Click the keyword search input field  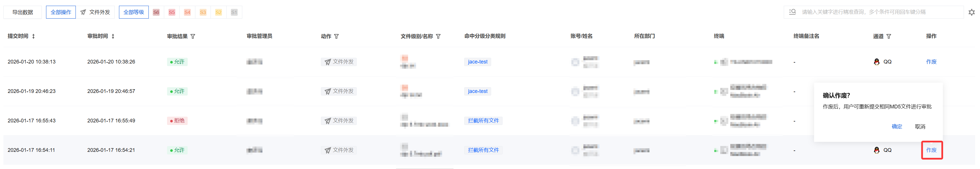click(875, 12)
